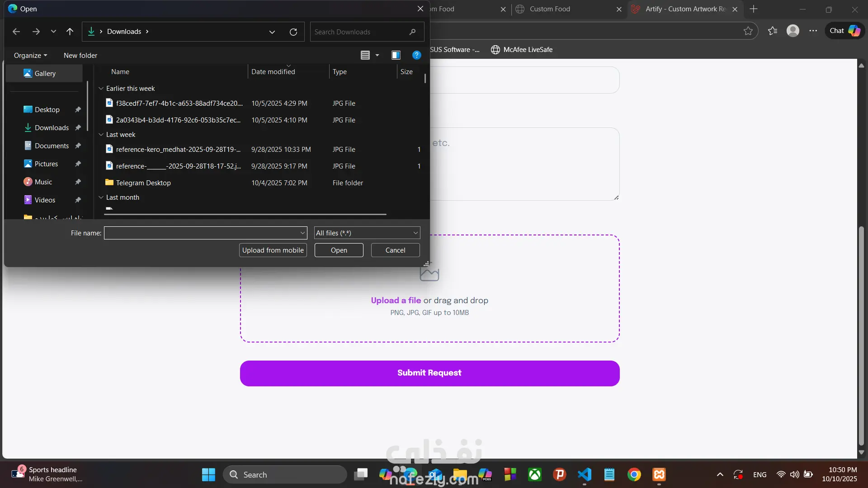The width and height of the screenshot is (868, 488).
Task: Click the File name input field
Action: [202, 233]
